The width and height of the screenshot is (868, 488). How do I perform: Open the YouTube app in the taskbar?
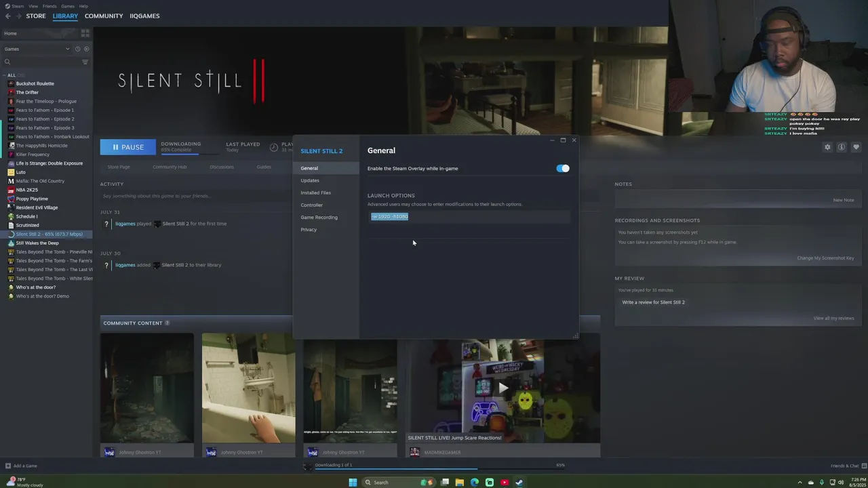[x=504, y=483]
